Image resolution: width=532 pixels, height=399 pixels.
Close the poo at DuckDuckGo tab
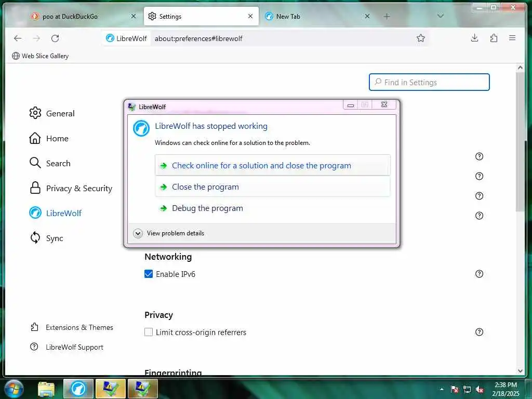(134, 16)
